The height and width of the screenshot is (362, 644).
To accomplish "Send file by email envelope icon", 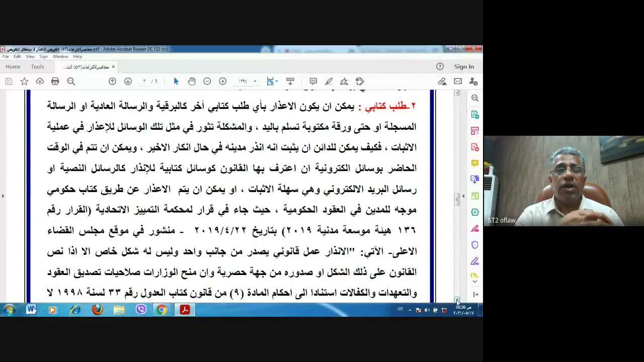I will [x=458, y=81].
